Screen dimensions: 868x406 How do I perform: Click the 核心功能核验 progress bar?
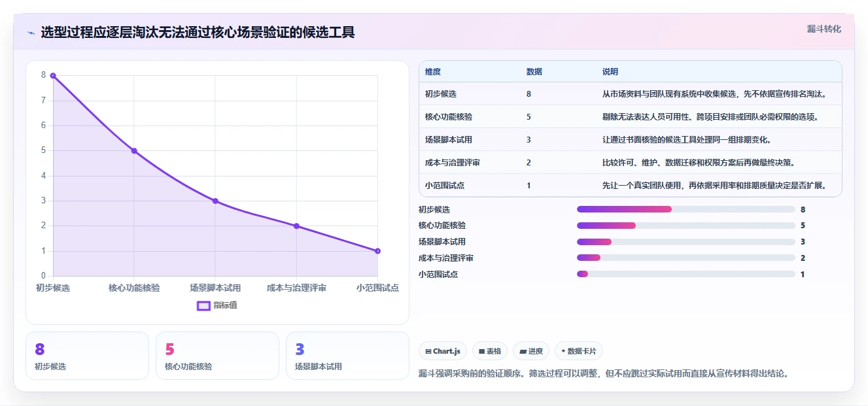point(686,226)
